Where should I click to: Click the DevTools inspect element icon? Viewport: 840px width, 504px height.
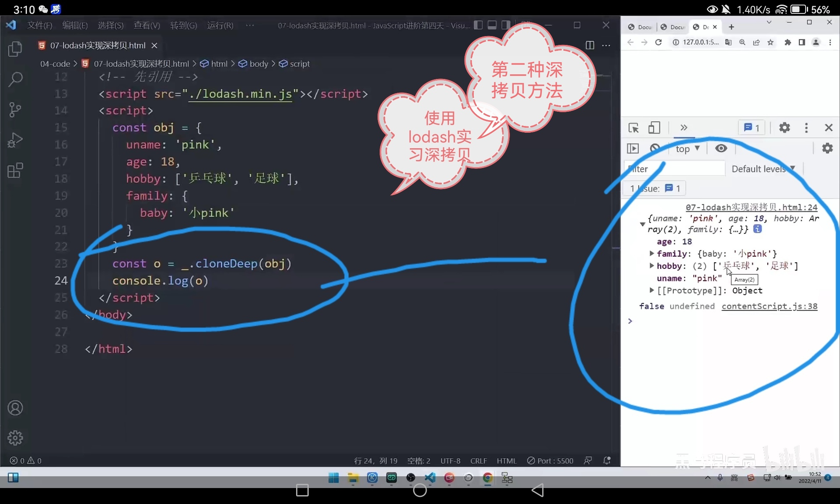click(633, 128)
